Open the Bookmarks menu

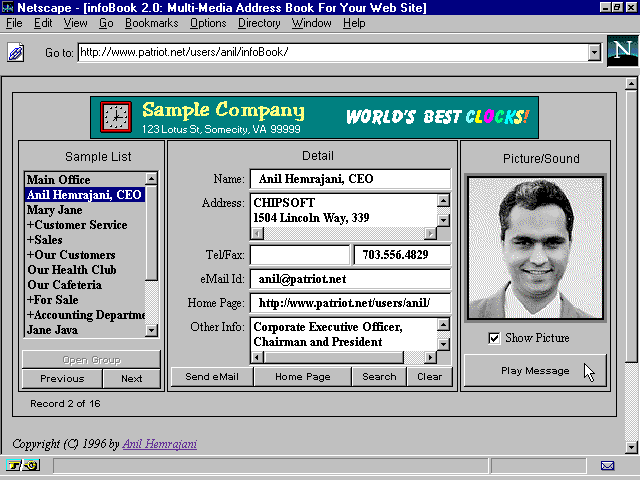click(x=151, y=23)
